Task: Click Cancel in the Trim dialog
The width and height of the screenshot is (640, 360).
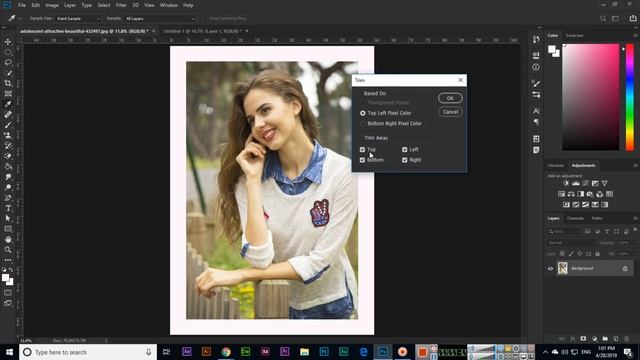Action: [x=450, y=112]
